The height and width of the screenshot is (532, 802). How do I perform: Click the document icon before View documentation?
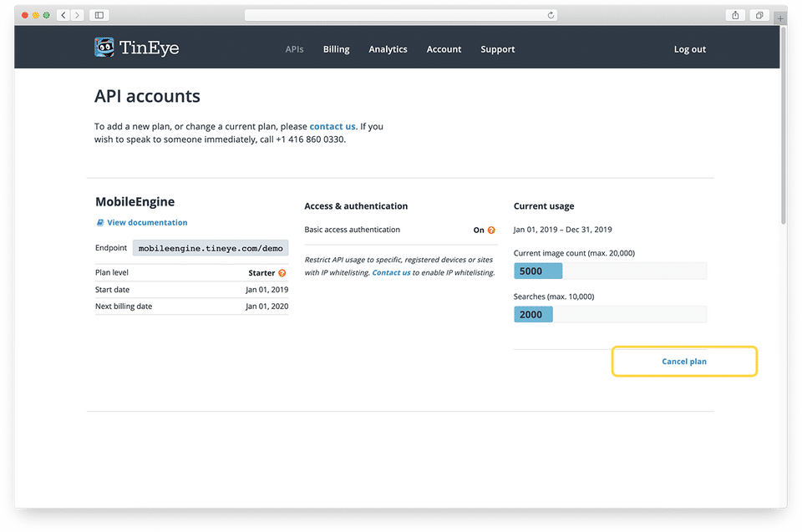(100, 222)
